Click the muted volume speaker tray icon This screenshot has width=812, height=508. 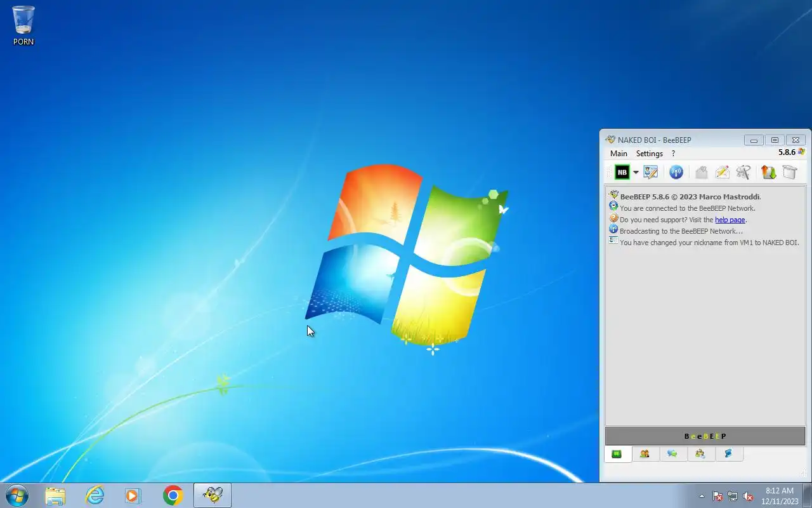(x=749, y=496)
